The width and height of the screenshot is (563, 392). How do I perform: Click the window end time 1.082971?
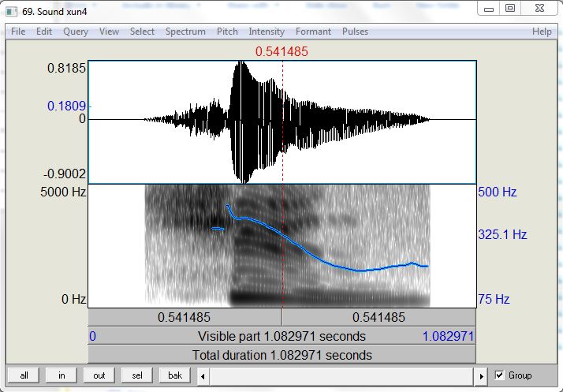[x=448, y=336]
